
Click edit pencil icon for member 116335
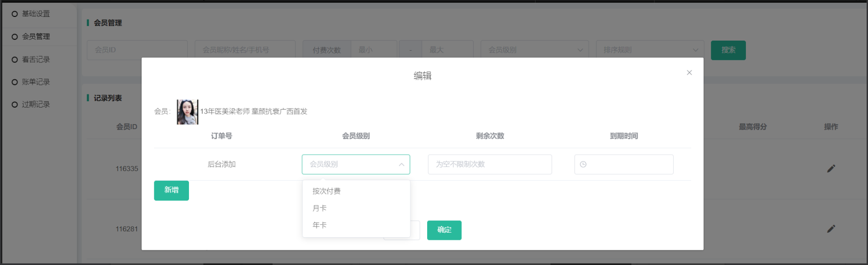(x=831, y=169)
